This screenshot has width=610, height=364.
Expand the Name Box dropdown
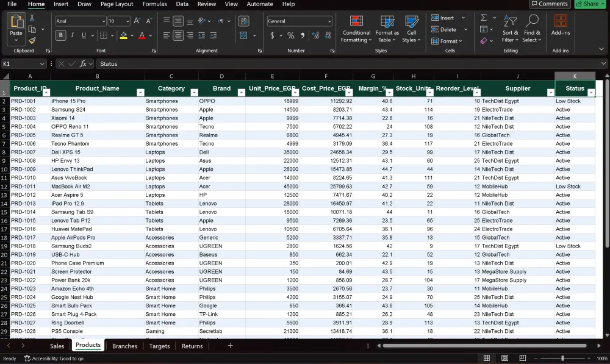[41, 64]
